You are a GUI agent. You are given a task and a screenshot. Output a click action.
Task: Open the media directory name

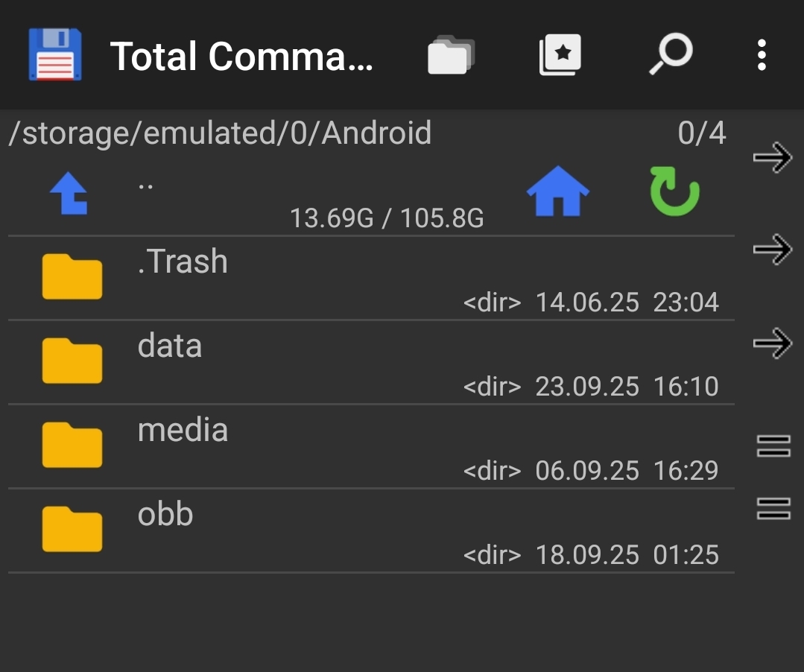[183, 430]
